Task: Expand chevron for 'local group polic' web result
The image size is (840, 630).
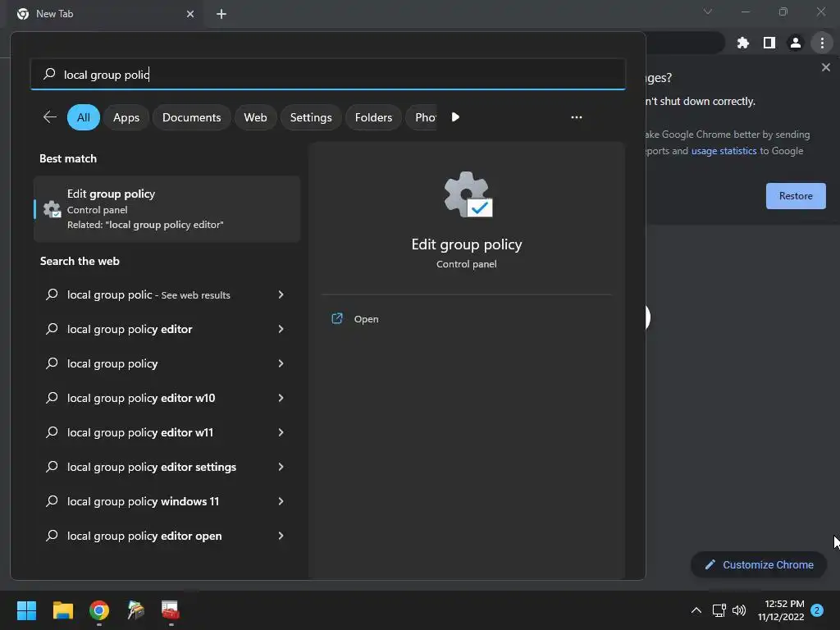Action: pos(281,294)
